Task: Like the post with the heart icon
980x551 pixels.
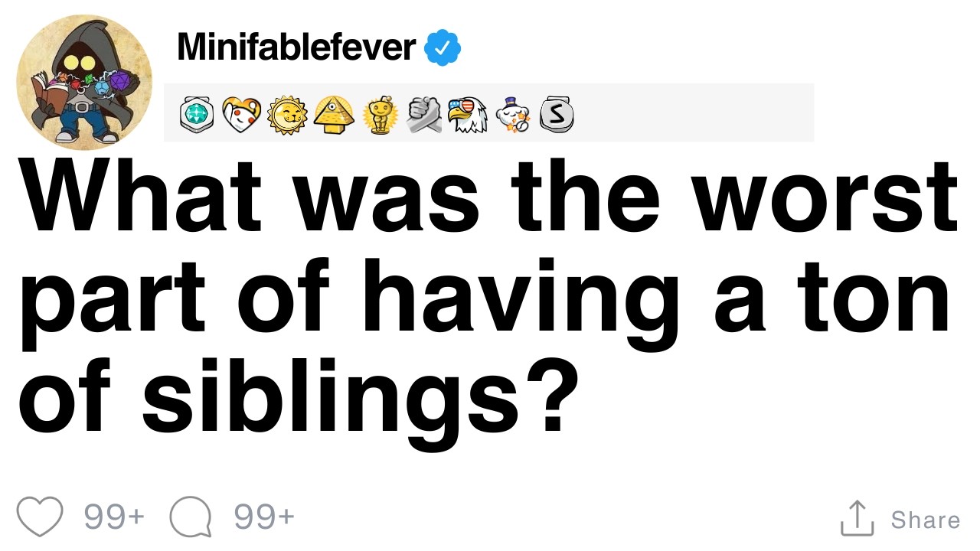Action: [40, 517]
